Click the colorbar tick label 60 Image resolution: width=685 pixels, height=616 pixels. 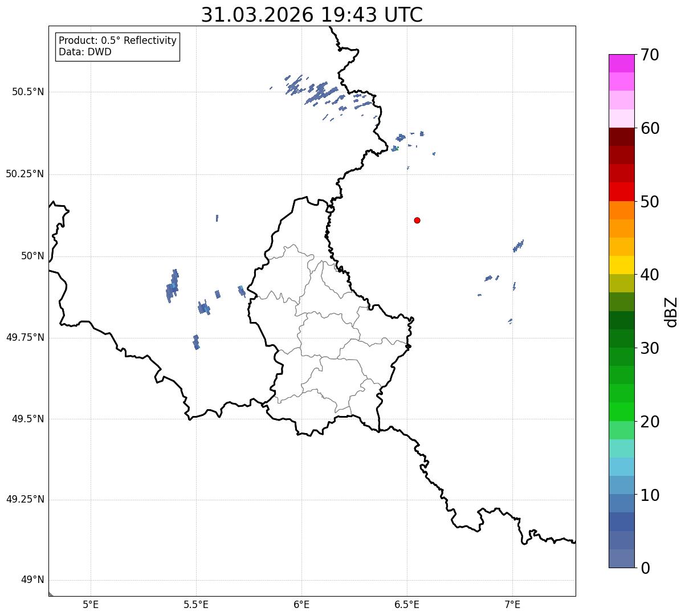click(650, 128)
